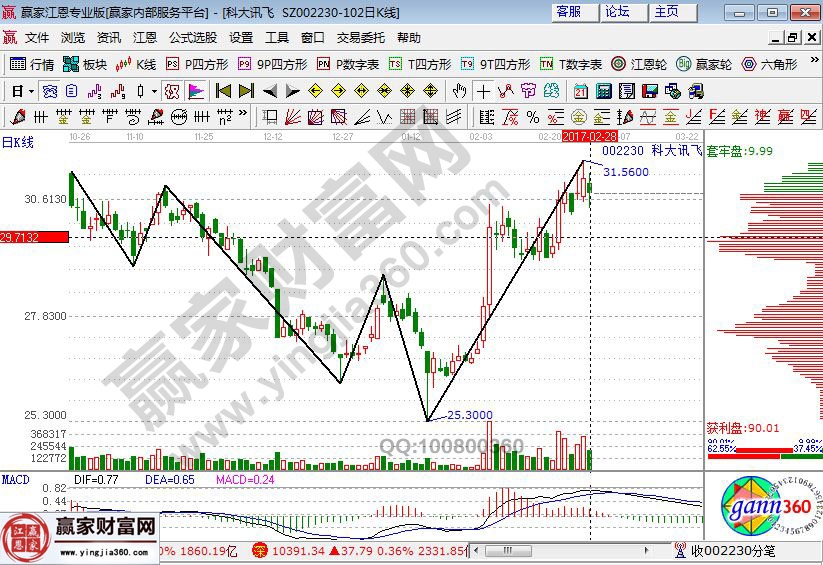Open the 六角形 hexagon tool
823x565 pixels.
tap(768, 64)
